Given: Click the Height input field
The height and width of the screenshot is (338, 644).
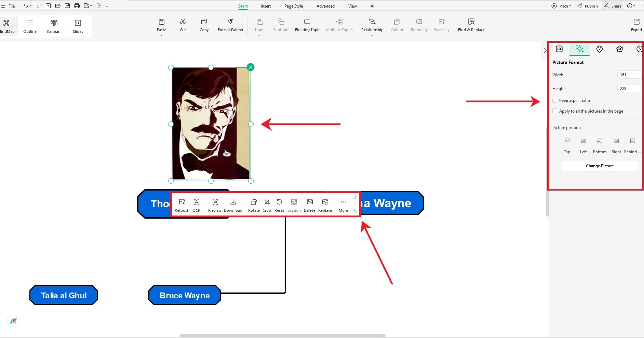Looking at the screenshot, I should pos(630,88).
